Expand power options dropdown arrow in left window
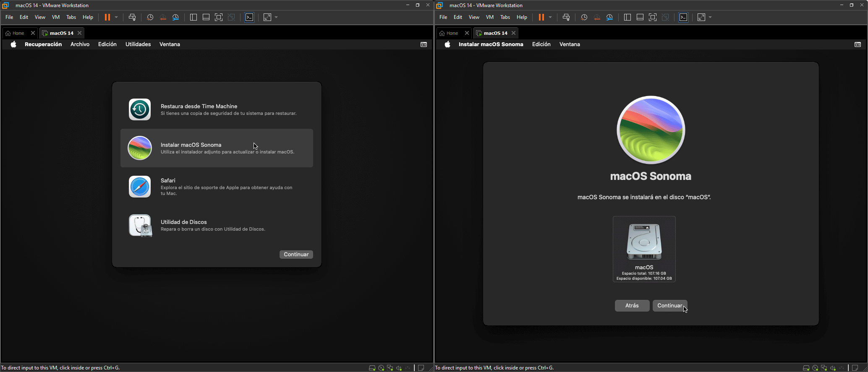 116,17
